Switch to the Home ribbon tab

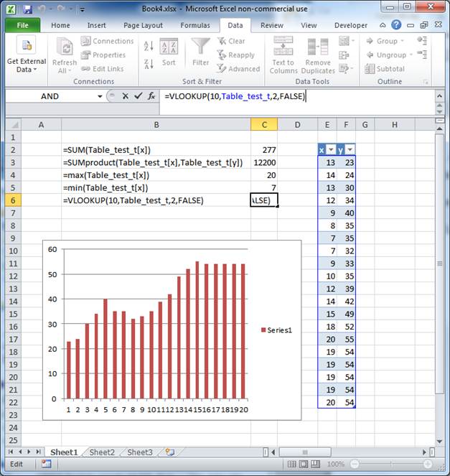pos(60,25)
